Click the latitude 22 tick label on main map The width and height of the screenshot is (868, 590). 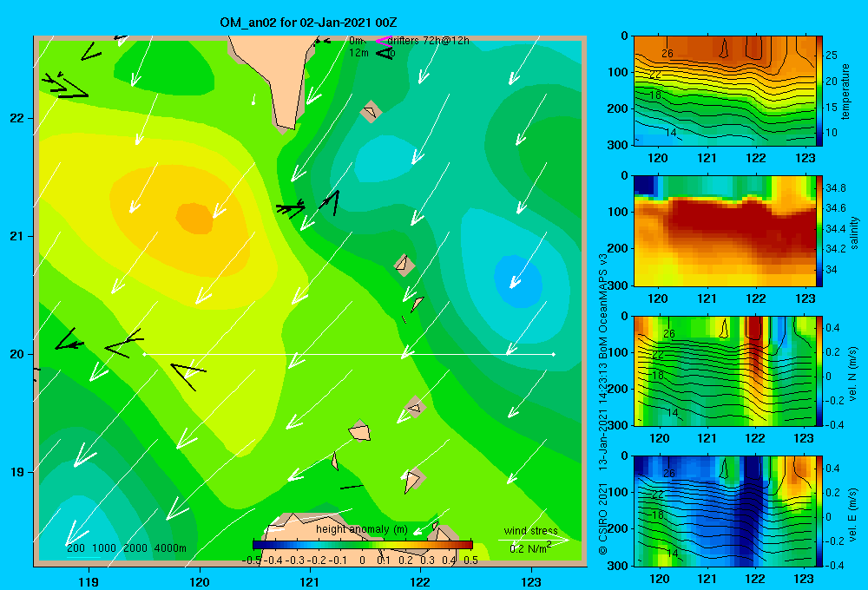point(17,119)
